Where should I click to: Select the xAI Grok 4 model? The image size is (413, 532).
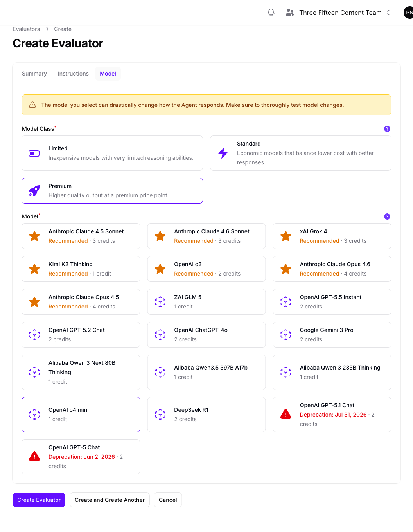coord(332,236)
